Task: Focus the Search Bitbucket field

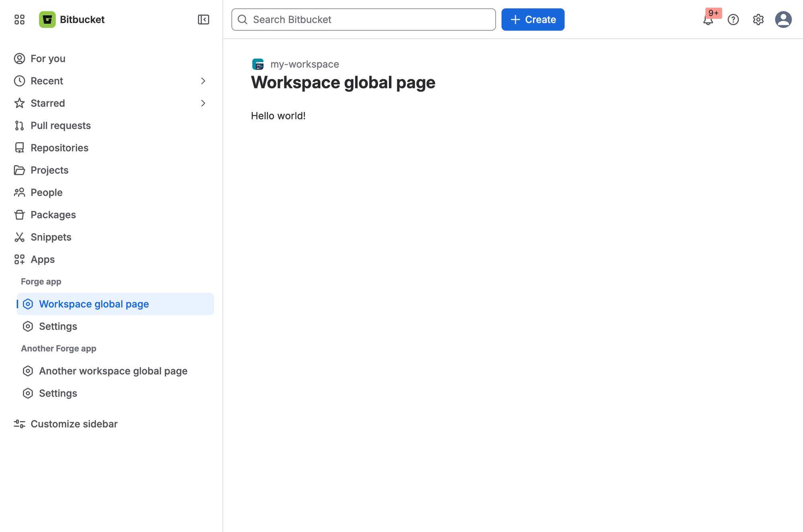Action: point(363,19)
